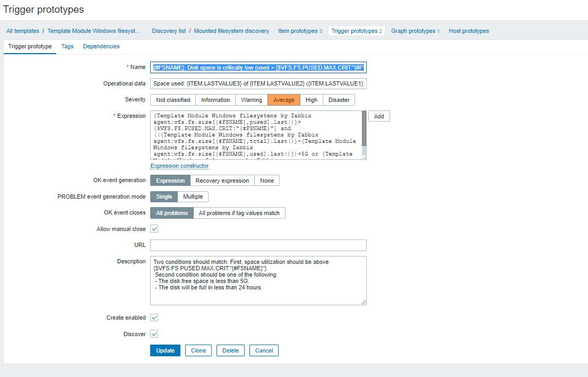Image resolution: width=588 pixels, height=377 pixels.
Task: Click the Update button
Action: (x=165, y=350)
